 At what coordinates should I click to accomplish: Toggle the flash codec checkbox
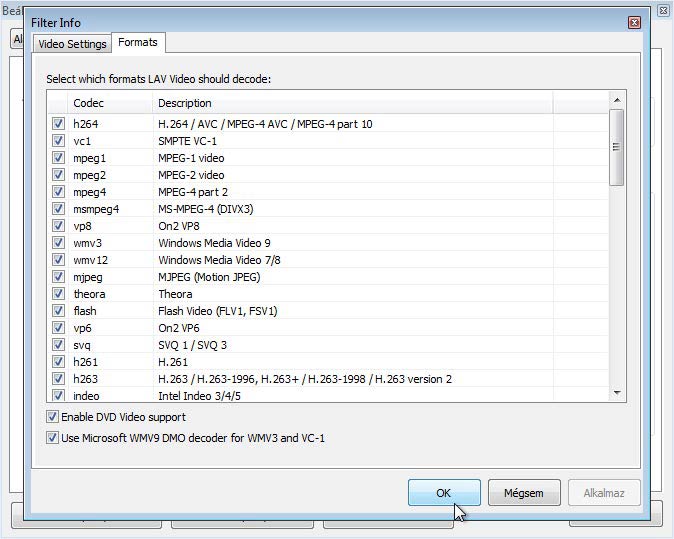pos(58,311)
